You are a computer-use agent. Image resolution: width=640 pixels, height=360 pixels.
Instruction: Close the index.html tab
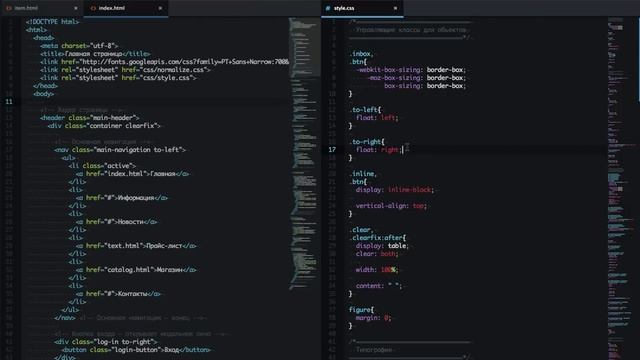(x=160, y=8)
